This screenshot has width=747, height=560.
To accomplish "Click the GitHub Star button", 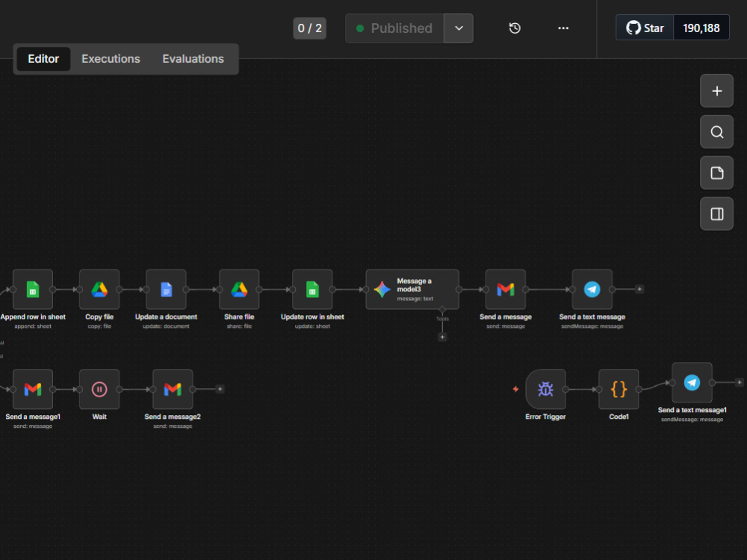I will pyautogui.click(x=645, y=28).
